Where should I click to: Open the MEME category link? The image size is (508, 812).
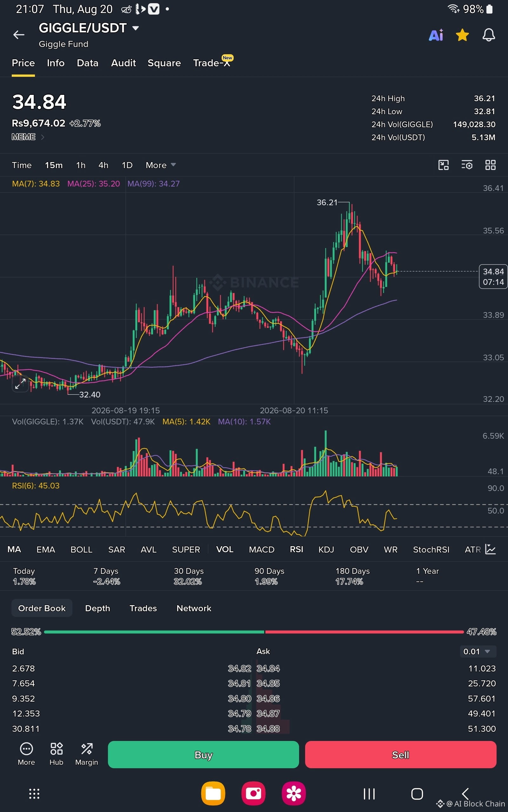28,137
